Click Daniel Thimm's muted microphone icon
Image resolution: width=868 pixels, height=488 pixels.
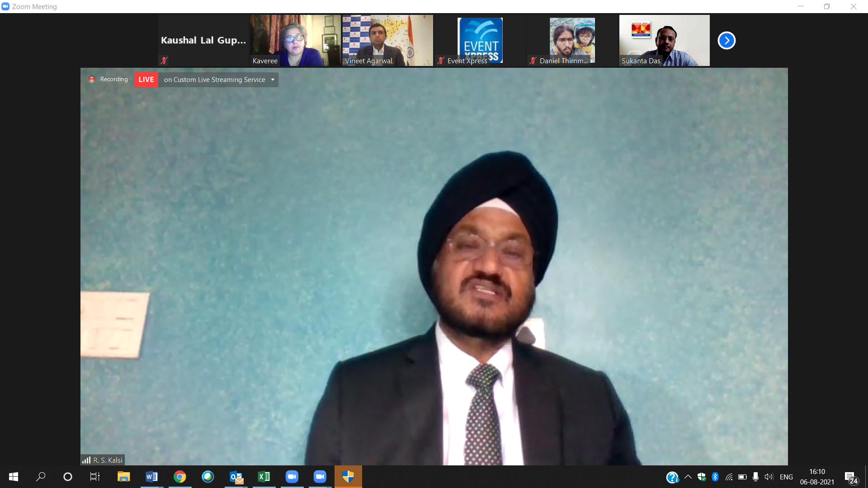533,61
